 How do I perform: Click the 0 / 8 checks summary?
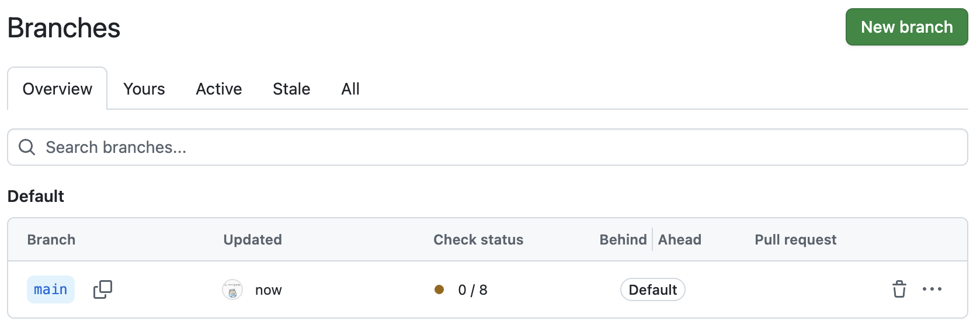click(472, 290)
